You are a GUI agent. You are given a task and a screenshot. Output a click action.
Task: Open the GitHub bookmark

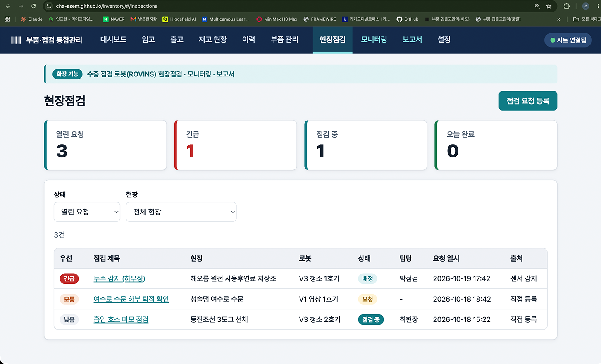(x=408, y=19)
